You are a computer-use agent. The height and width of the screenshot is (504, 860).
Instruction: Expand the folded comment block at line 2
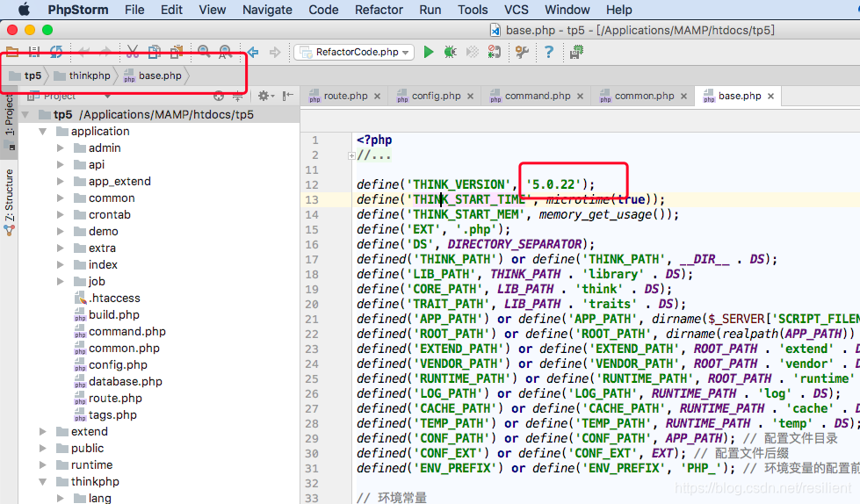pos(351,155)
